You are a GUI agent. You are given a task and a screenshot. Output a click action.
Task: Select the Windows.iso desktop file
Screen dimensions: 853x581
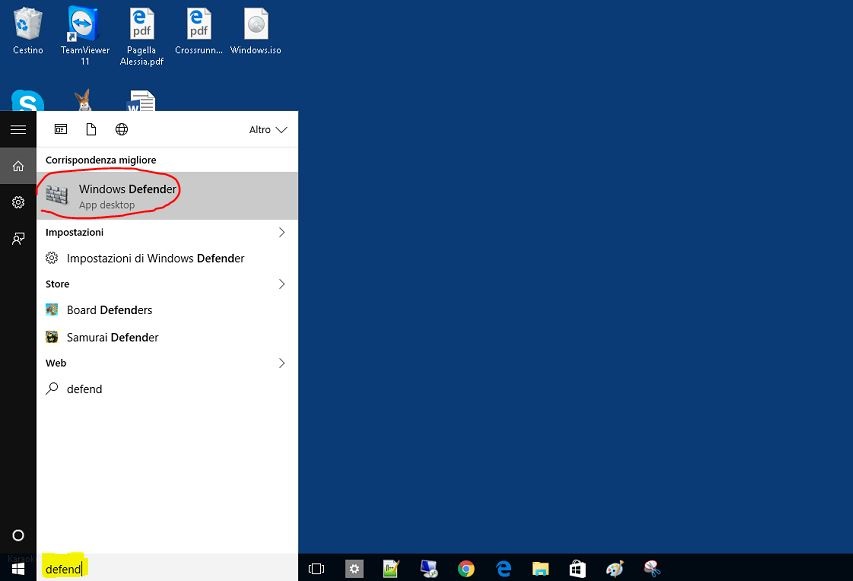(256, 30)
